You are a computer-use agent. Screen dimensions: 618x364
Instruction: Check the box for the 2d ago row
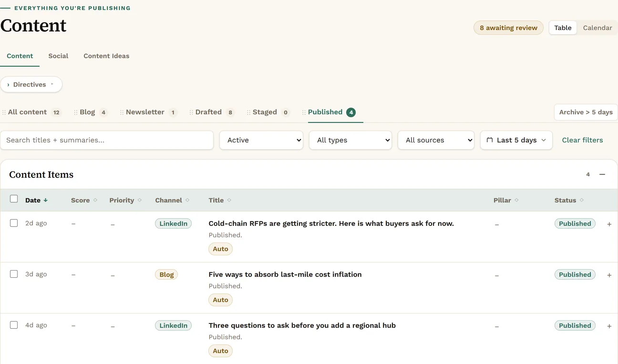click(x=14, y=223)
